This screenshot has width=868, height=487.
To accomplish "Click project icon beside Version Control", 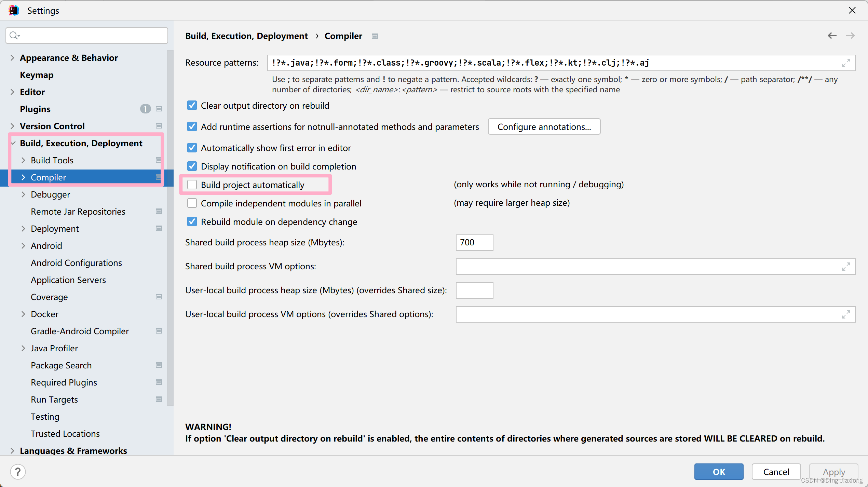I will click(159, 126).
